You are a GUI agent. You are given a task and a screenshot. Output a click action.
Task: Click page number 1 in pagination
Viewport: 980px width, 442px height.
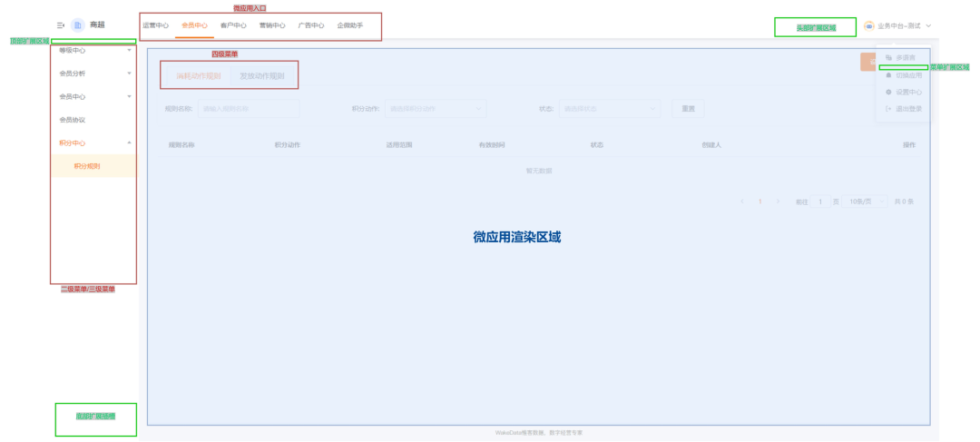click(x=760, y=201)
